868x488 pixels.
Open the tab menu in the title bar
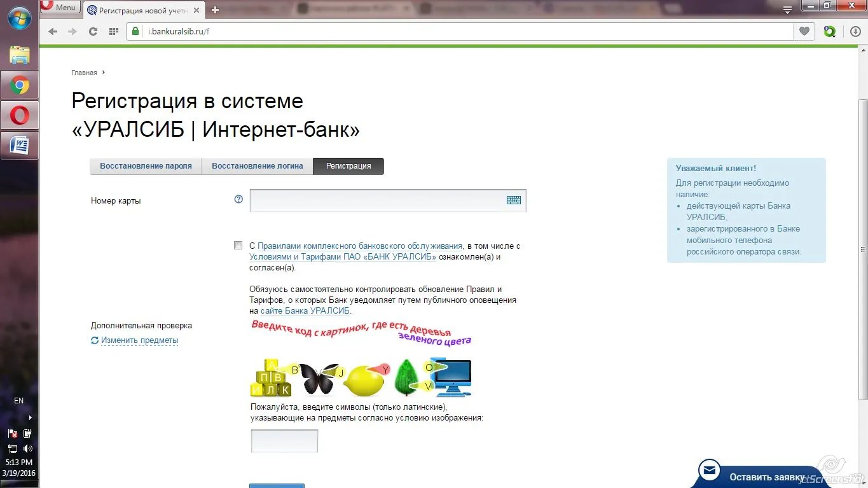click(x=787, y=10)
